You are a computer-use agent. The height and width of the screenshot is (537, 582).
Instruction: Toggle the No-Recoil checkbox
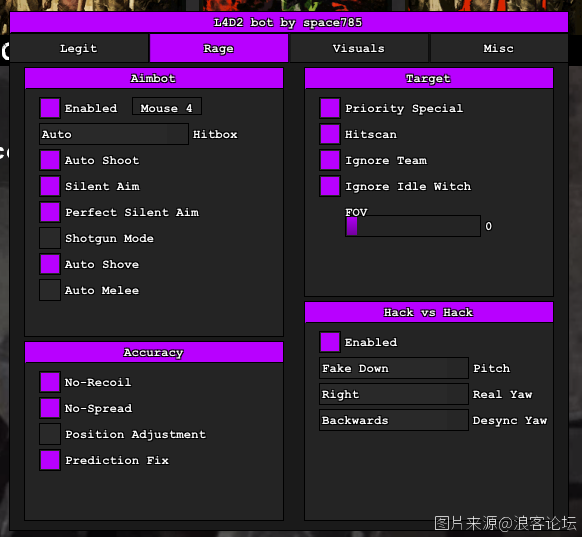pyautogui.click(x=50, y=382)
